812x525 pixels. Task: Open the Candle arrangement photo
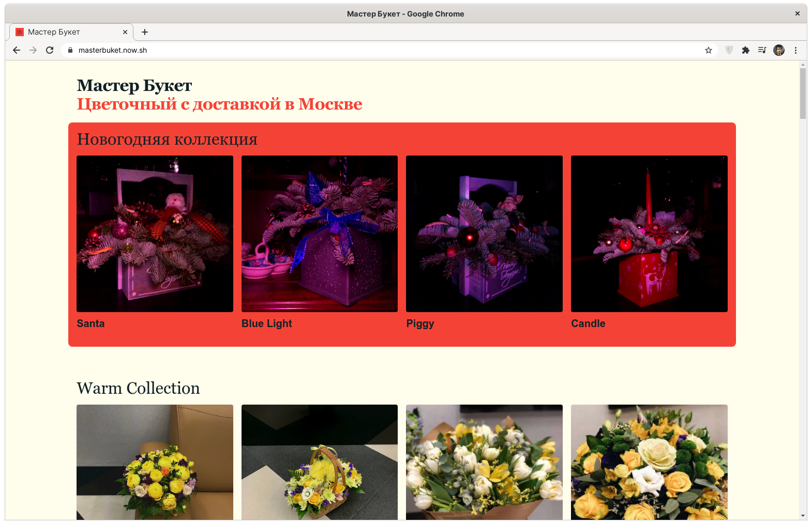(x=649, y=234)
